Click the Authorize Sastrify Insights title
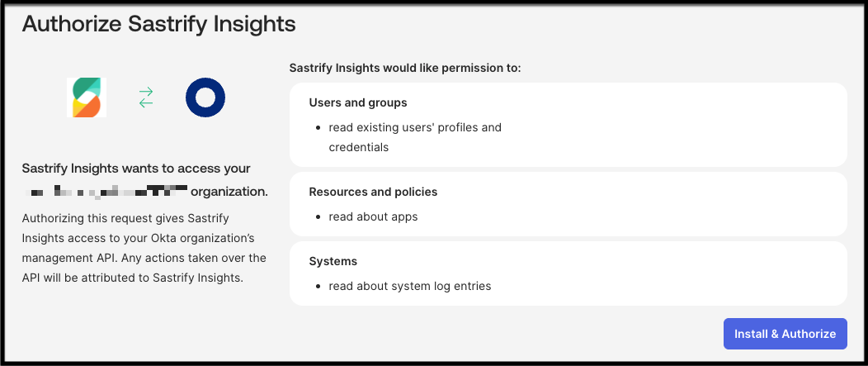Screen dimensions: 868x366 pos(158,23)
